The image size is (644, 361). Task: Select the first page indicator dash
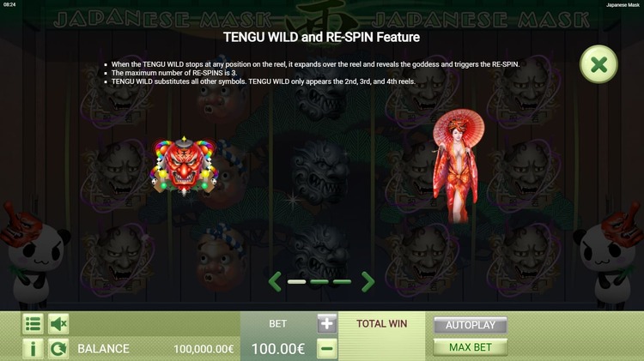[296, 282]
